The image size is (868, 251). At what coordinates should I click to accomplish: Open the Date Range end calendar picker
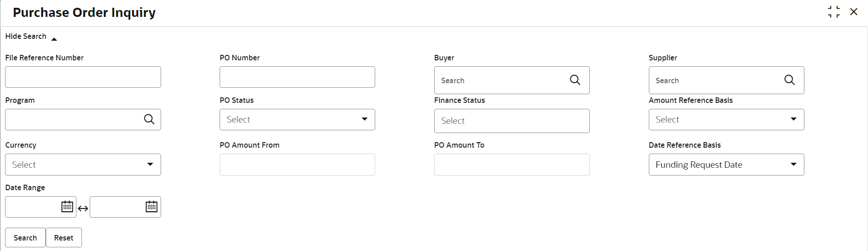[x=151, y=207]
